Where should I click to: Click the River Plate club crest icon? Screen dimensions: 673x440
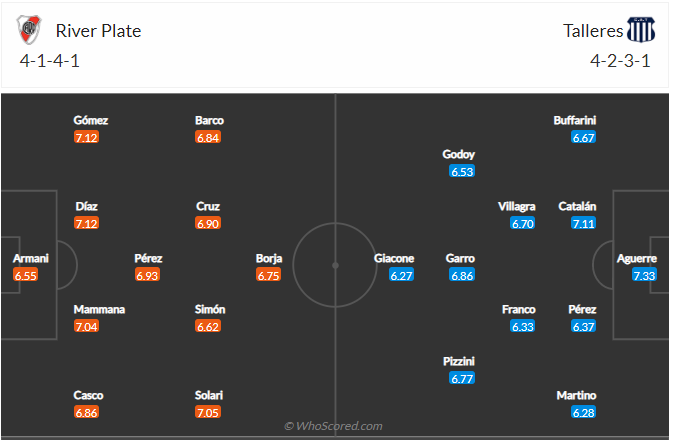point(28,31)
